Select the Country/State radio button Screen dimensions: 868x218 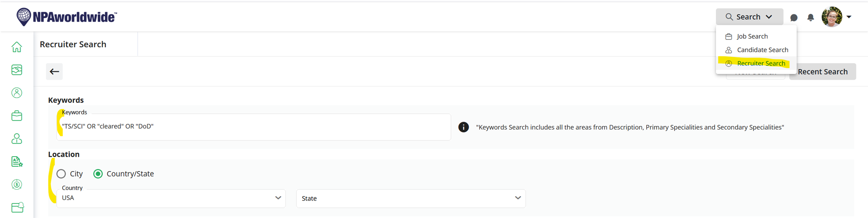(x=98, y=174)
